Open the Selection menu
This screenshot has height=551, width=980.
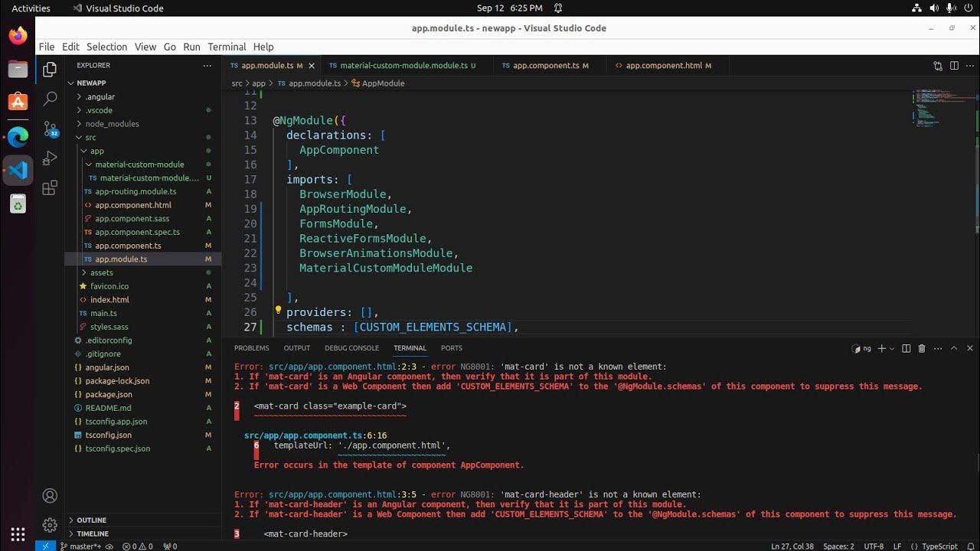coord(106,47)
